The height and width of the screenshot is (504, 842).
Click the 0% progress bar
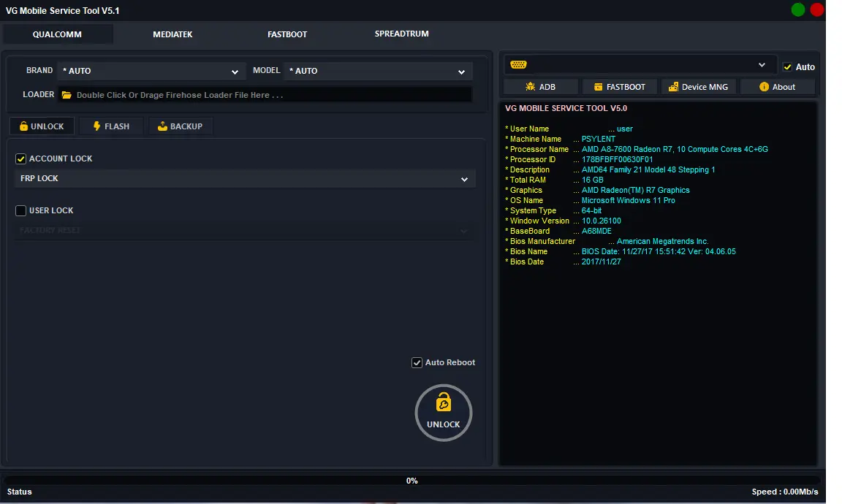click(412, 481)
